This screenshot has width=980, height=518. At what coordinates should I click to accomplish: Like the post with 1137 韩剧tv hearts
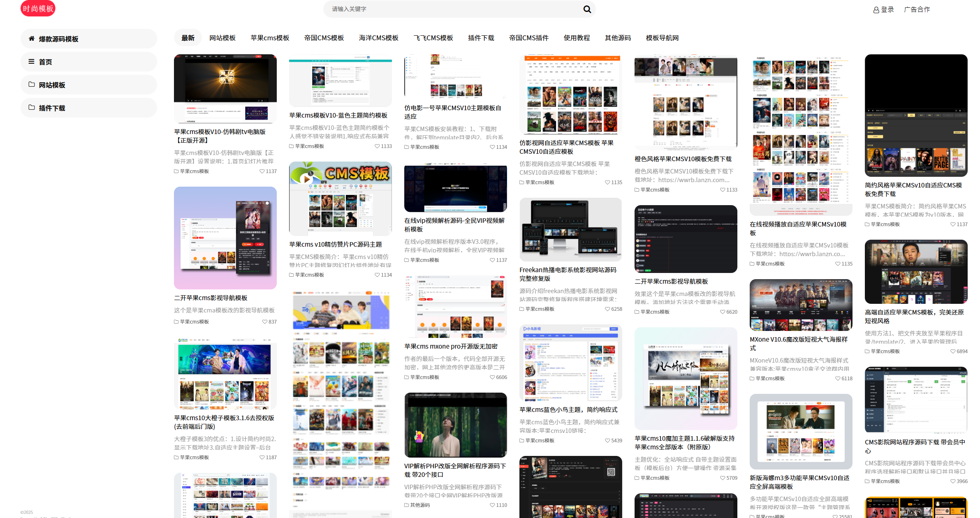click(x=262, y=171)
